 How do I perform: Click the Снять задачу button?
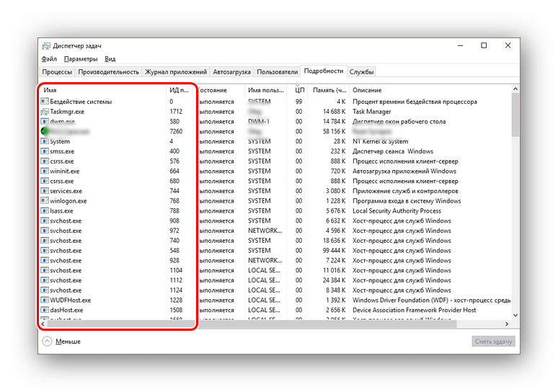point(493,342)
